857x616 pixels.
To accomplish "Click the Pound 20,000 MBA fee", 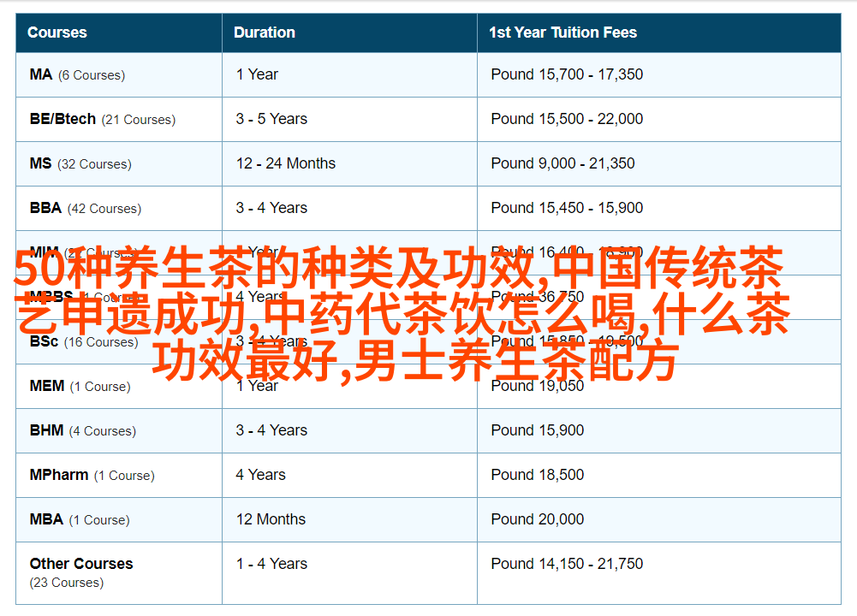I will coord(537,519).
